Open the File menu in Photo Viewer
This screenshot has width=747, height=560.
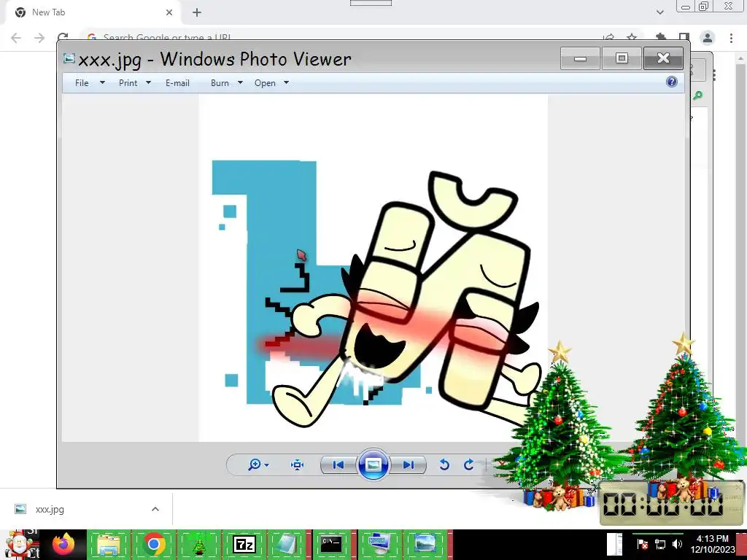click(x=82, y=83)
